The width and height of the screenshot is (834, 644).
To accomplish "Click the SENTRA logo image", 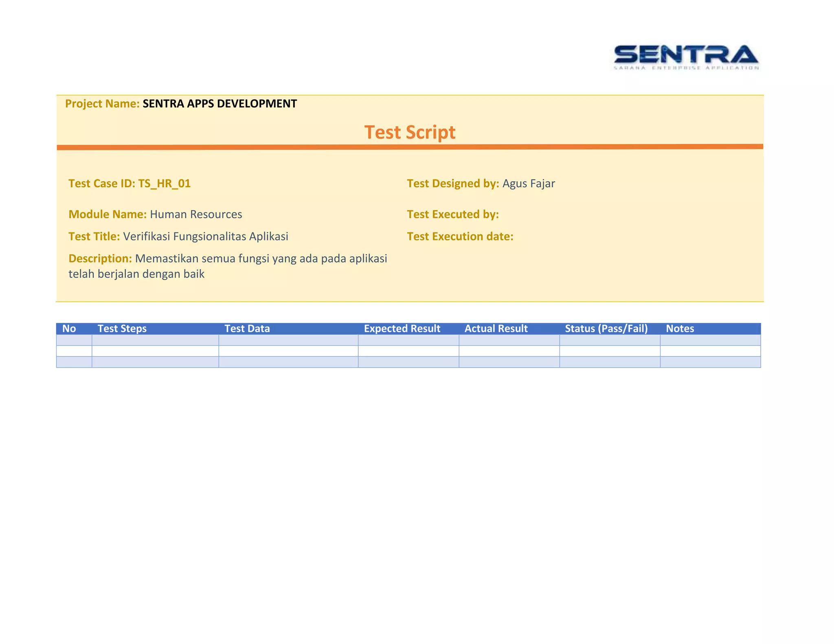I will pyautogui.click(x=686, y=58).
